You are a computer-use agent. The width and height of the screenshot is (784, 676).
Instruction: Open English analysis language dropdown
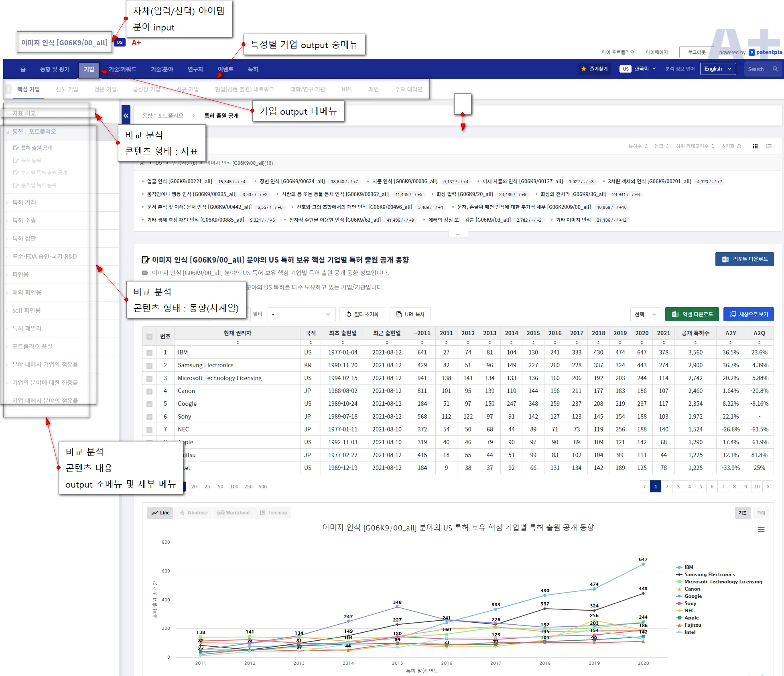coord(717,69)
